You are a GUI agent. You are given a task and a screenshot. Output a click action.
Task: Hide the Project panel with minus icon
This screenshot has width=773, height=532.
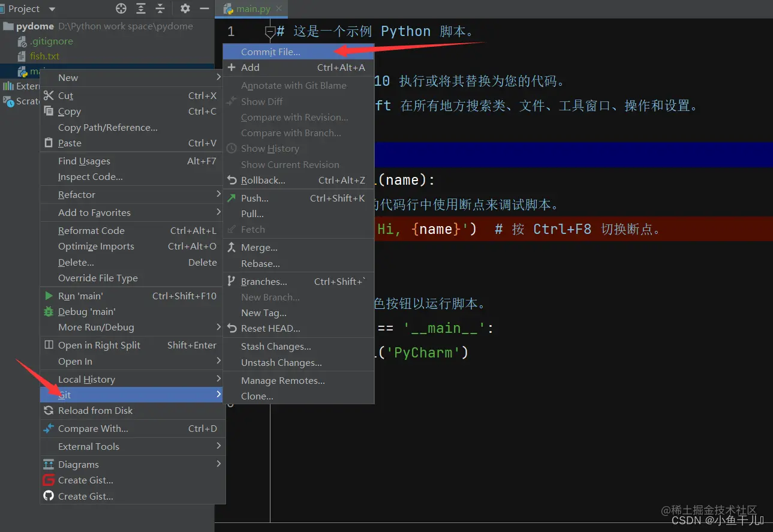204,9
